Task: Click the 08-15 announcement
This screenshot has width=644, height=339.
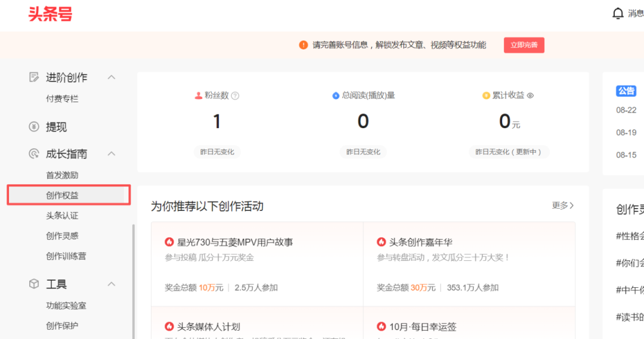Action: [626, 155]
